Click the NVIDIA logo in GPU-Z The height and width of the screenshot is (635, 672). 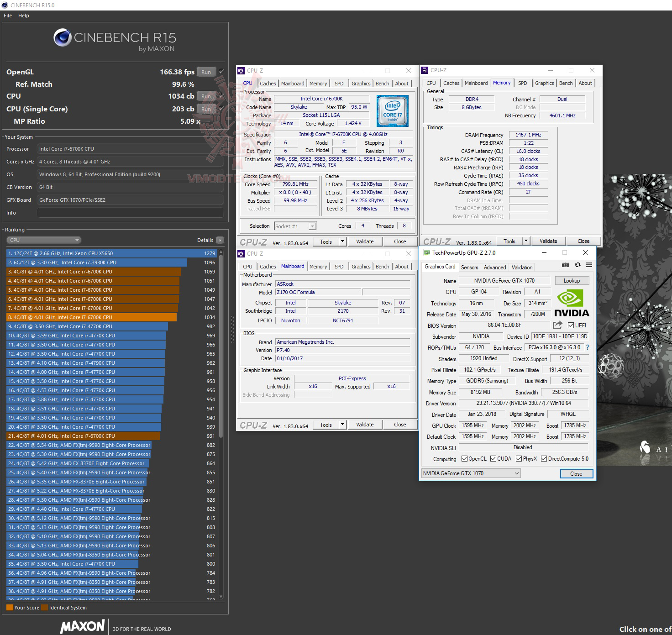[571, 303]
